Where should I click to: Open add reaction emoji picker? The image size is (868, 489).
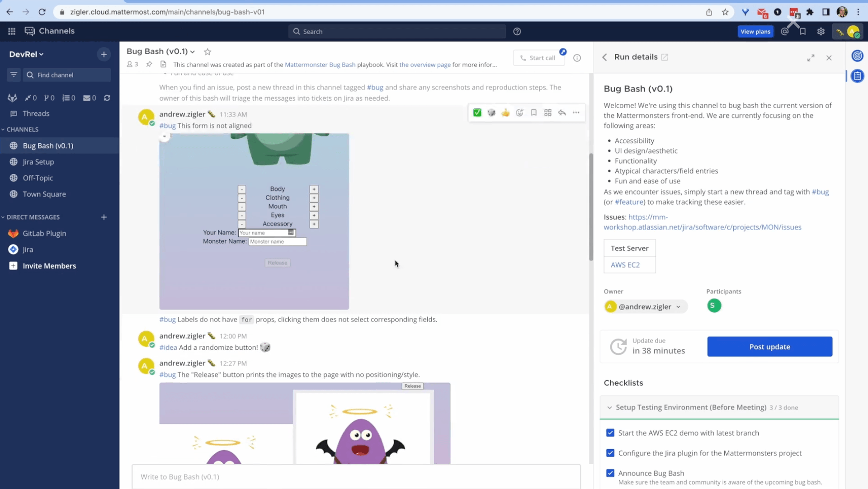click(519, 113)
